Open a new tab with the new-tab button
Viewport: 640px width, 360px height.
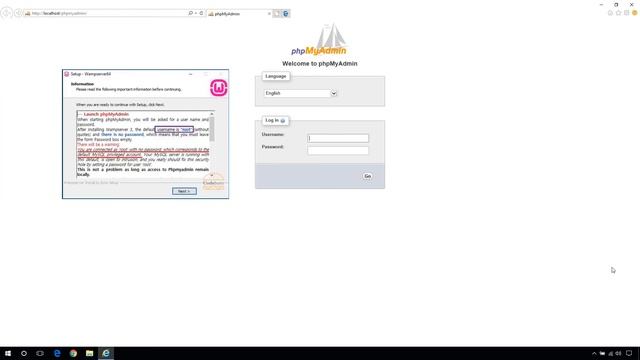tap(277, 13)
